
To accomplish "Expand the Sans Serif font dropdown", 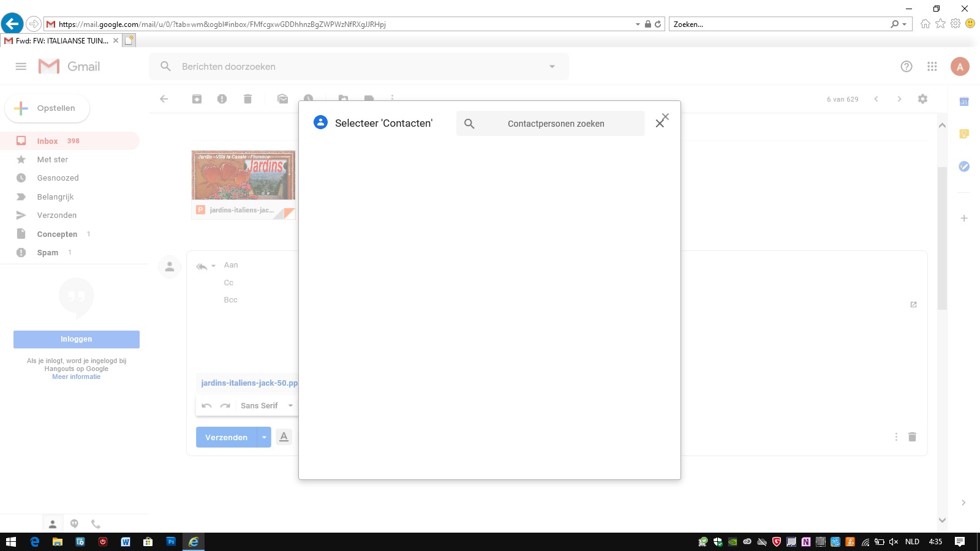I will 290,406.
